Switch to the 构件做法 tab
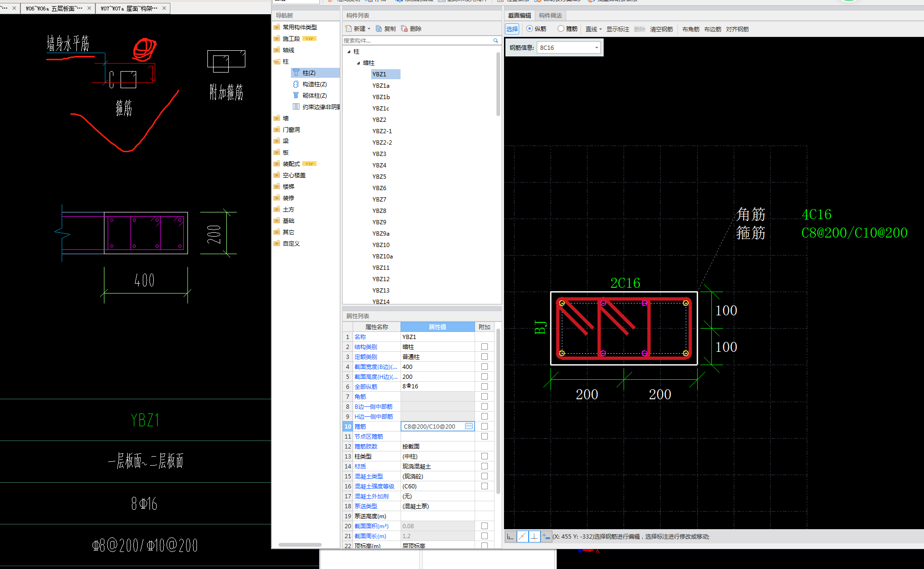This screenshot has height=569, width=924. coord(550,16)
